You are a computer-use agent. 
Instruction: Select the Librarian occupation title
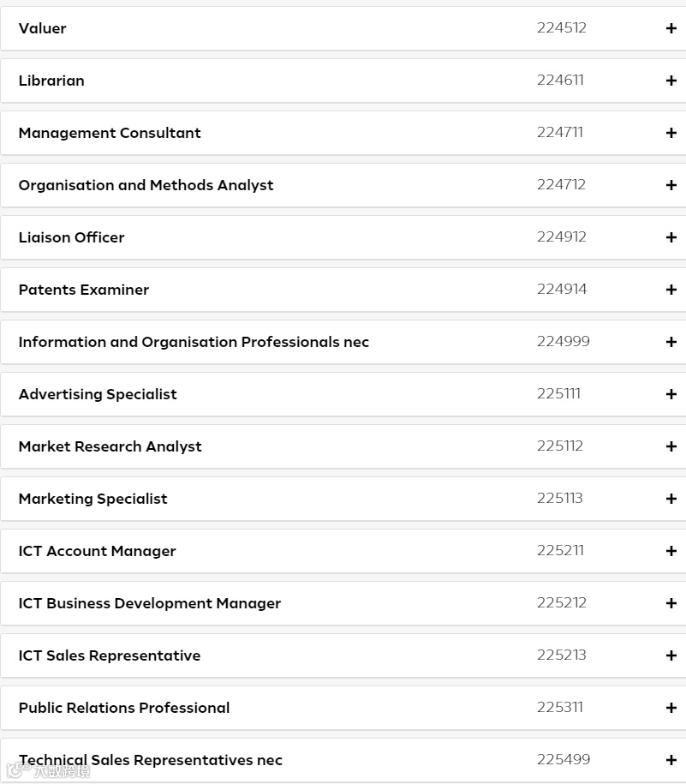click(51, 81)
